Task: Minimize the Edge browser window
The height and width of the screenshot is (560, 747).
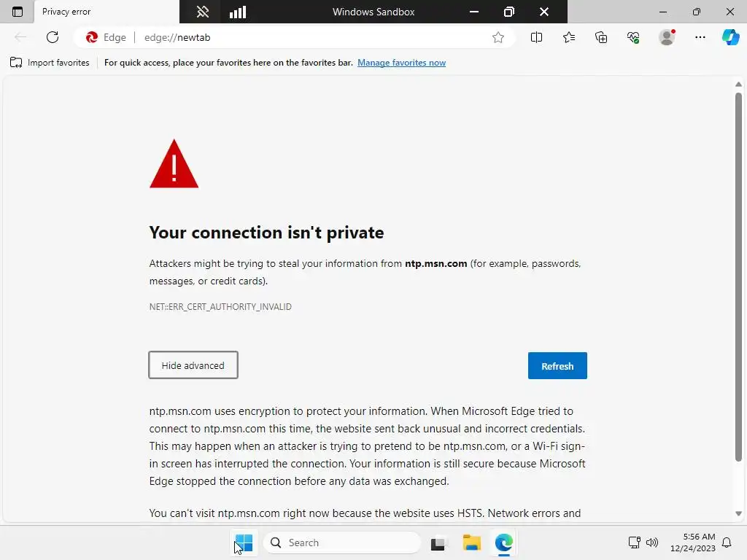Action: pos(662,12)
